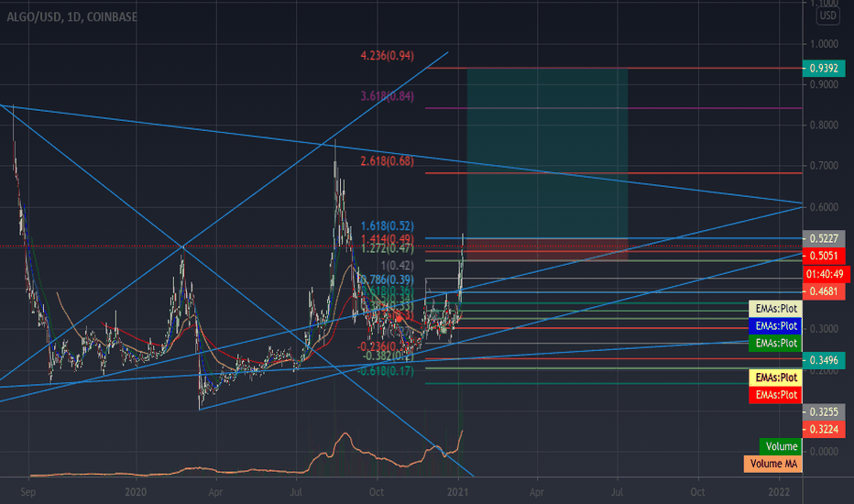Select the long position green profit zone
The image size is (854, 504).
pos(547,153)
